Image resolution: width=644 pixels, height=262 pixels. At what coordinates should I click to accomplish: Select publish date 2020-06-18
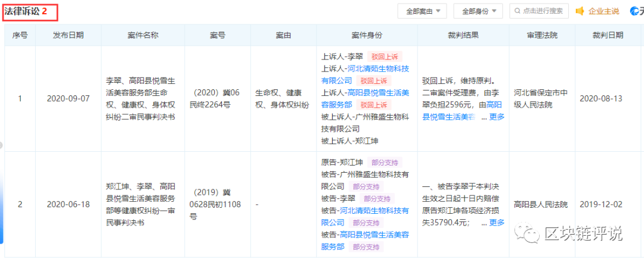[x=68, y=205]
